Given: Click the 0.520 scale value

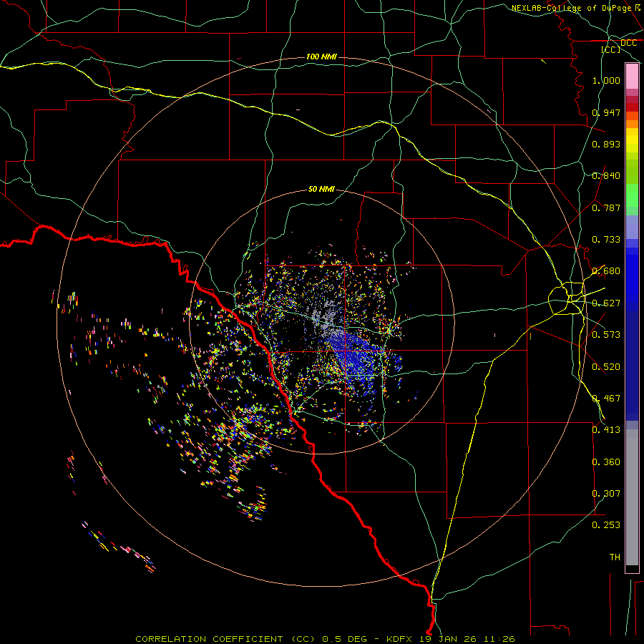Looking at the screenshot, I should (606, 367).
